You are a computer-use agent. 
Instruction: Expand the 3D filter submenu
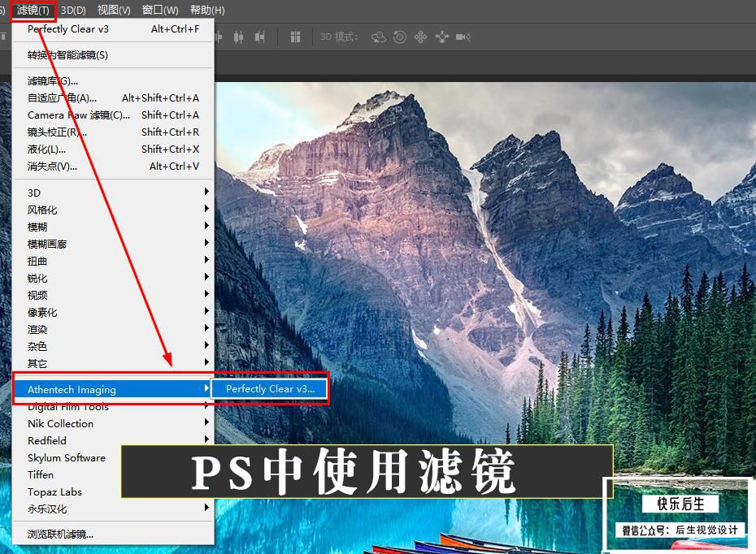[113, 193]
